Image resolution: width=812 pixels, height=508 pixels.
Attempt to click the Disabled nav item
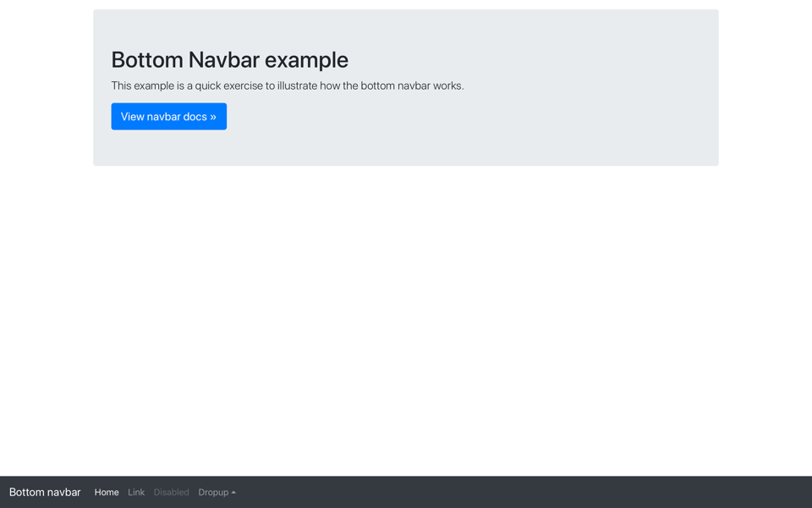pos(172,492)
